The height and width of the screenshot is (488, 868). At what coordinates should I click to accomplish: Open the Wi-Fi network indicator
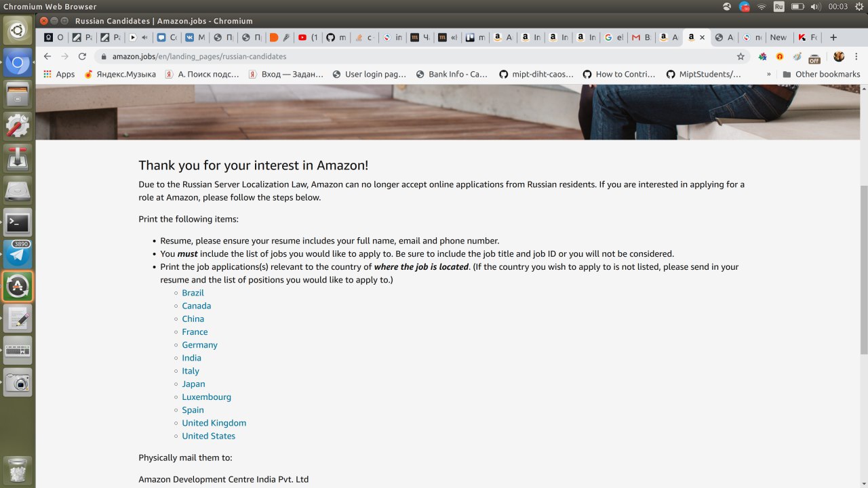click(762, 6)
